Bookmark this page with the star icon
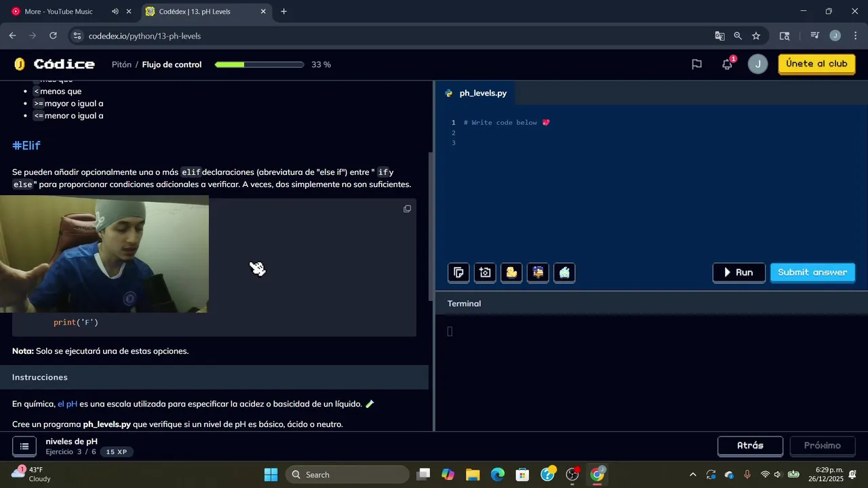Viewport: 868px width, 488px height. click(x=756, y=36)
